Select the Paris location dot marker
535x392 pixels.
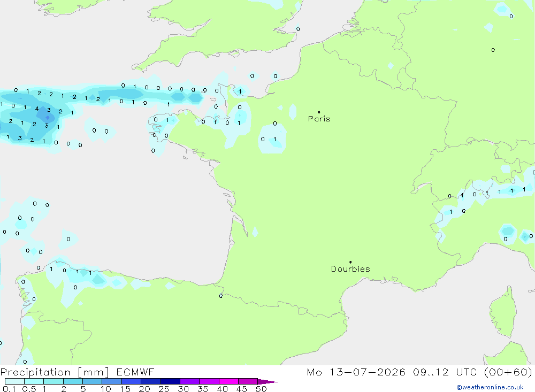pyautogui.click(x=319, y=112)
